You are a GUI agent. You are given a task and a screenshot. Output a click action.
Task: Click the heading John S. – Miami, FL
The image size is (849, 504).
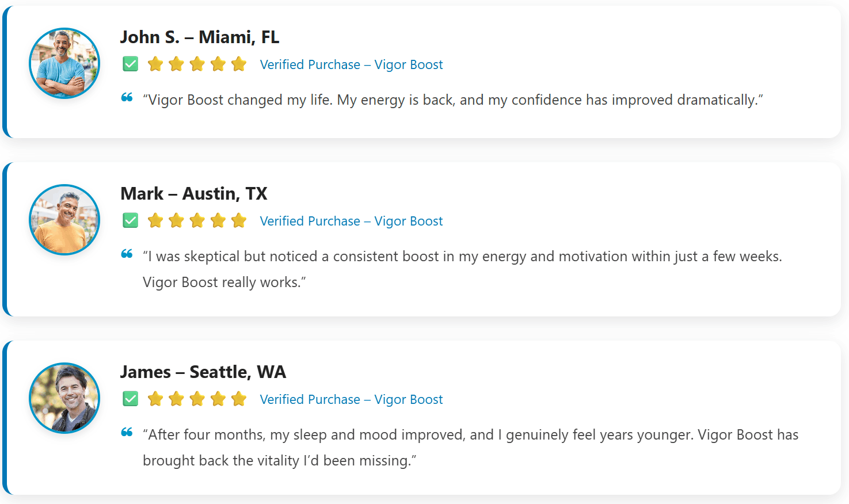(x=199, y=37)
